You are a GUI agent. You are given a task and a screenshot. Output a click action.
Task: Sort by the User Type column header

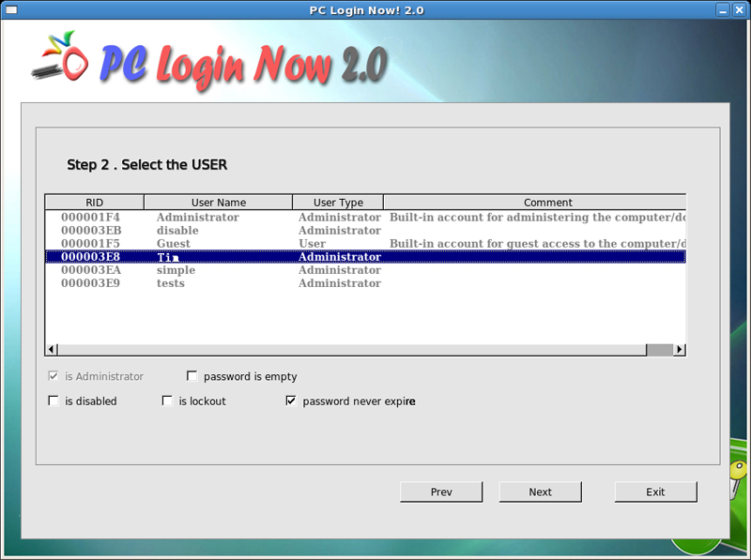pyautogui.click(x=338, y=203)
